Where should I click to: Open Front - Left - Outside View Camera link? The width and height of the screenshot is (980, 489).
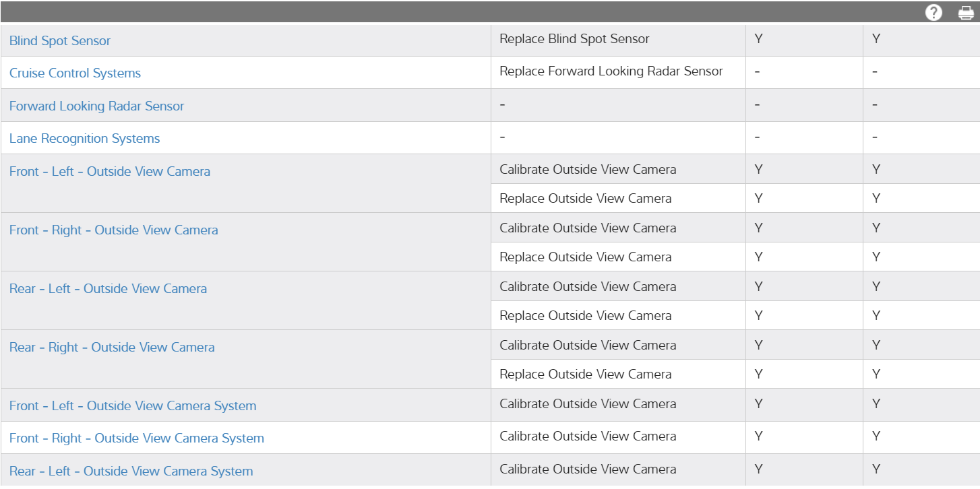(110, 171)
